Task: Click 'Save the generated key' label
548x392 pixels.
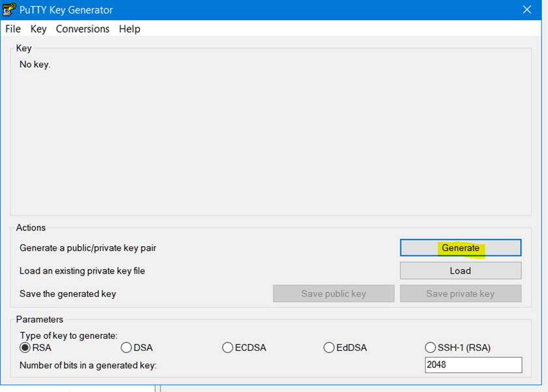Action: 68,294
